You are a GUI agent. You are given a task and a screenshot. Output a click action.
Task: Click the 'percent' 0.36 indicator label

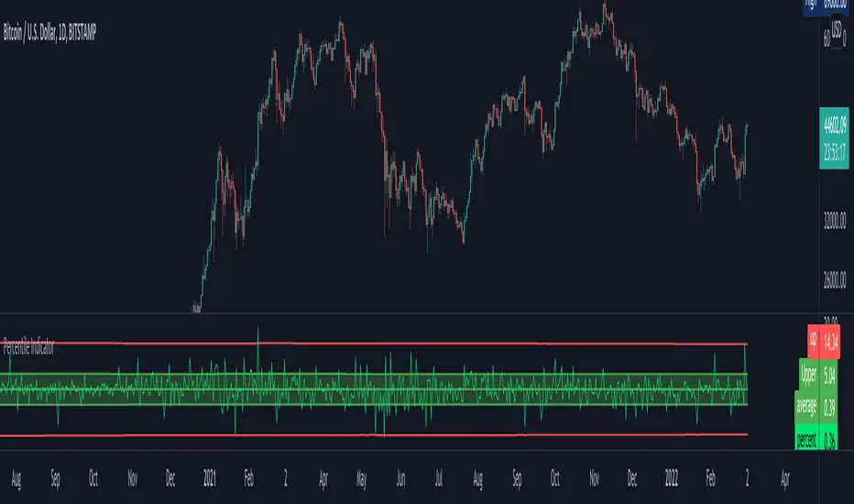pos(816,438)
